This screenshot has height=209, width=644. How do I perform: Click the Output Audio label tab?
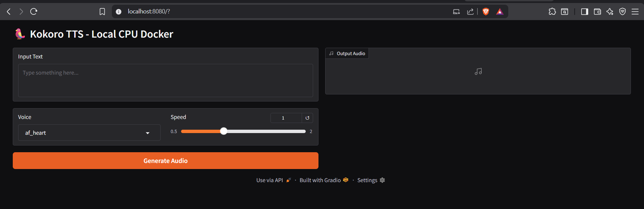[x=347, y=53]
